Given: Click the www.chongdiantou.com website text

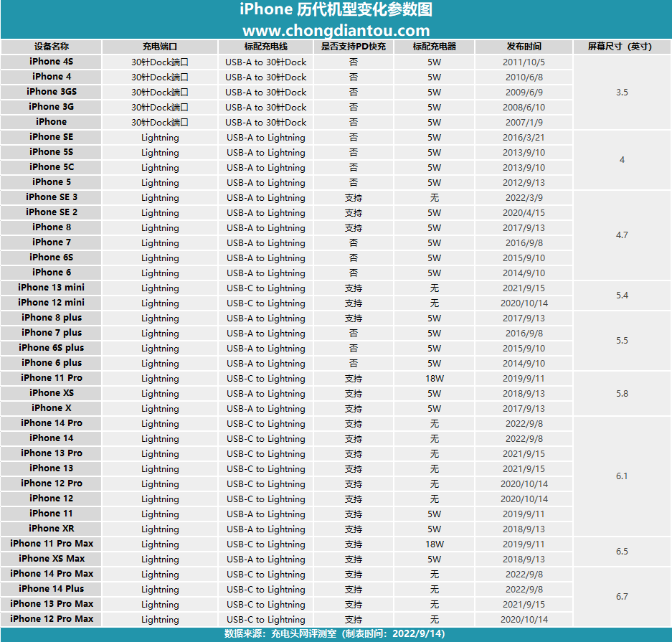Looking at the screenshot, I should (336, 30).
